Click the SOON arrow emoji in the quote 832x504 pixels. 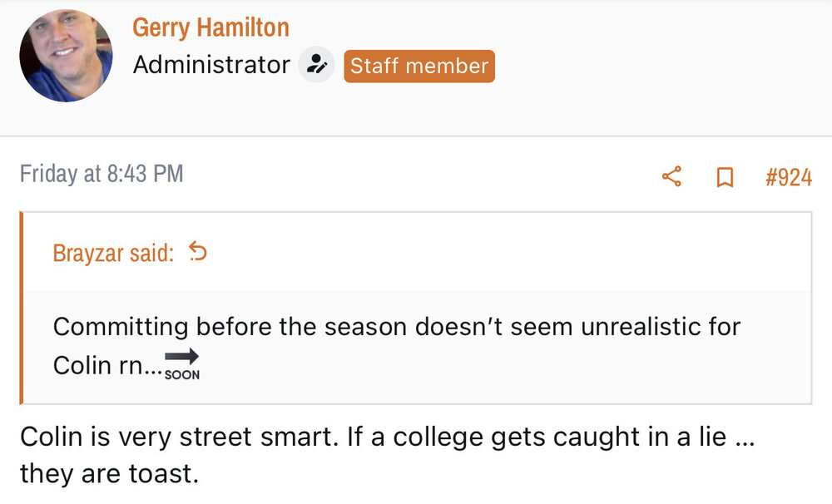pyautogui.click(x=182, y=363)
